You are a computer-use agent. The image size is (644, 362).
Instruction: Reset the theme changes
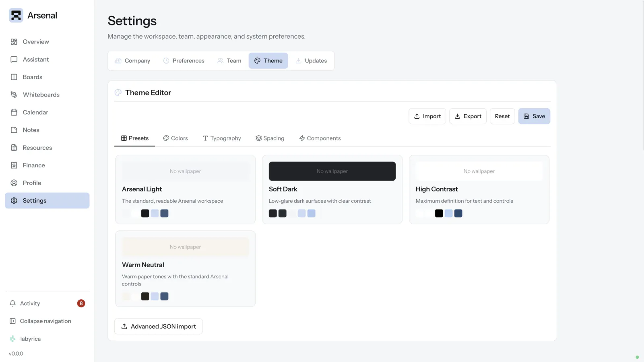(x=502, y=116)
